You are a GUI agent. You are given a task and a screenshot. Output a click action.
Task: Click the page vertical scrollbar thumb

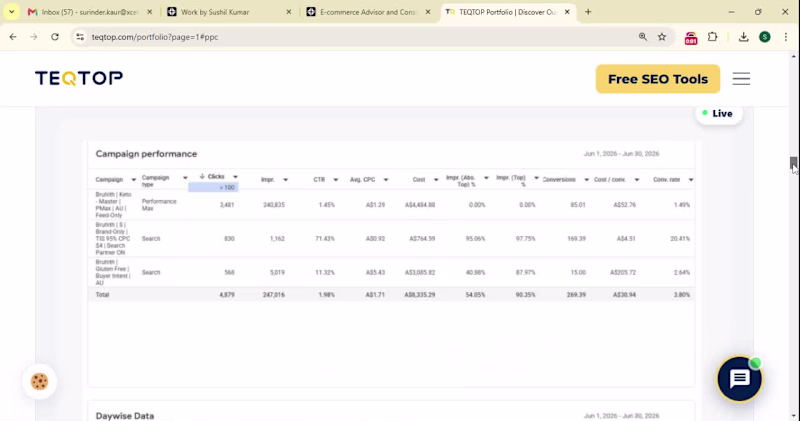tap(793, 164)
